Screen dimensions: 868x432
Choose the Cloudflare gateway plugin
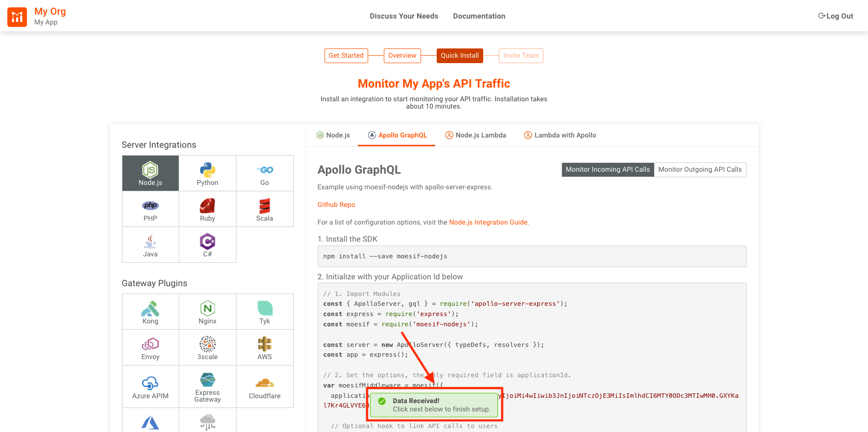pyautogui.click(x=265, y=387)
